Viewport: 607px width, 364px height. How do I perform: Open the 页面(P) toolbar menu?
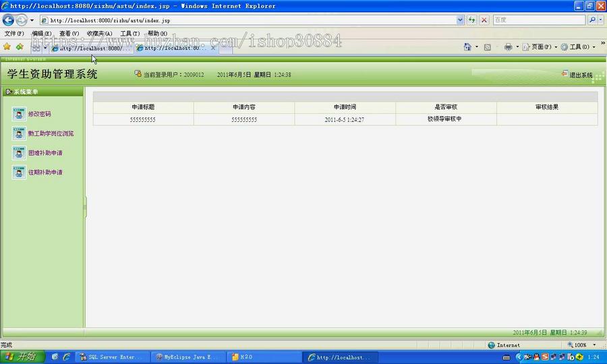click(x=540, y=47)
